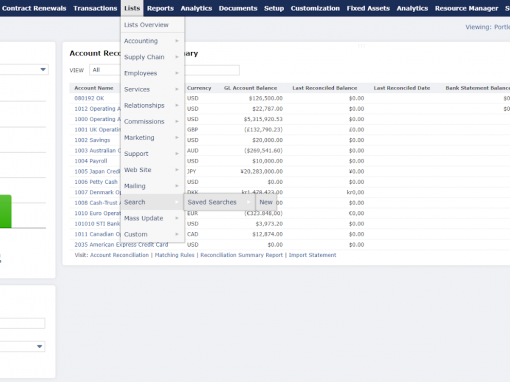Open the Customization menu

point(315,8)
